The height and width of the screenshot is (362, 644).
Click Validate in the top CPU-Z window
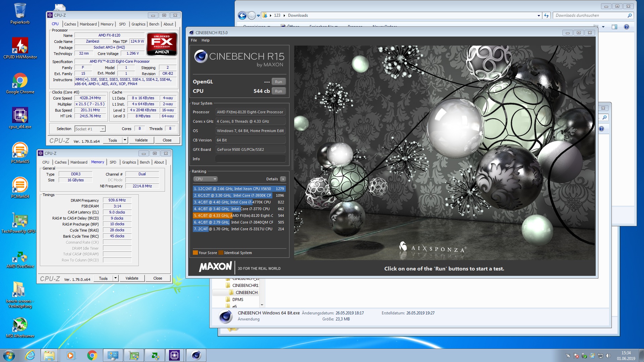141,140
